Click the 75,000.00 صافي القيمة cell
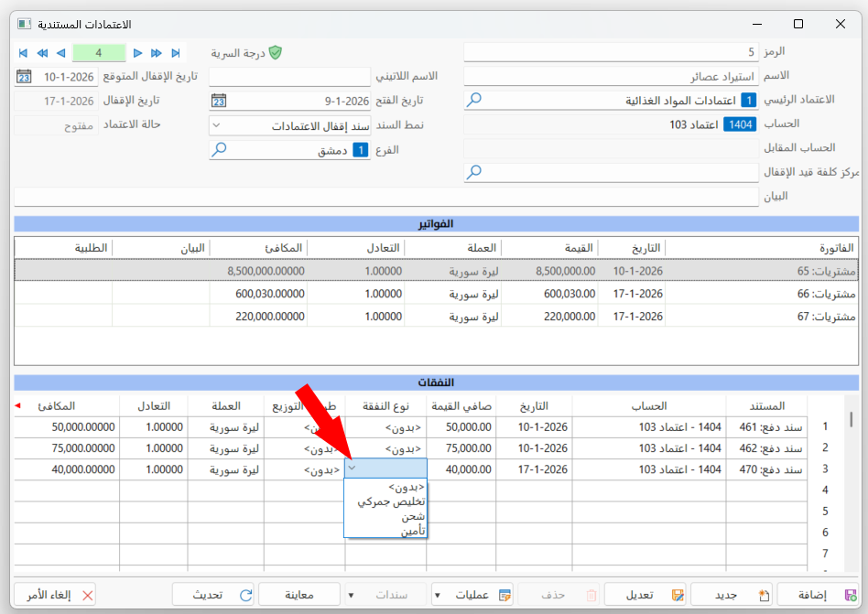The width and height of the screenshot is (868, 614). [461, 448]
